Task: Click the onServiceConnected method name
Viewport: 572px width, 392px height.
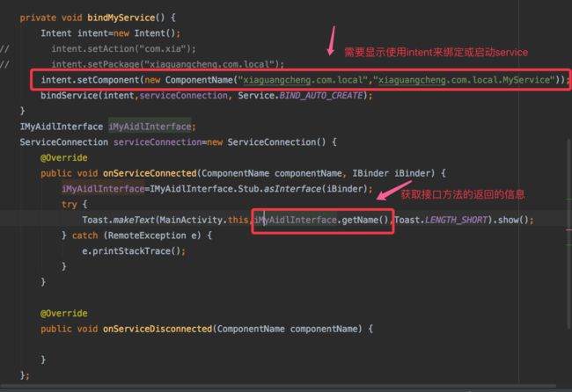Action: point(150,173)
